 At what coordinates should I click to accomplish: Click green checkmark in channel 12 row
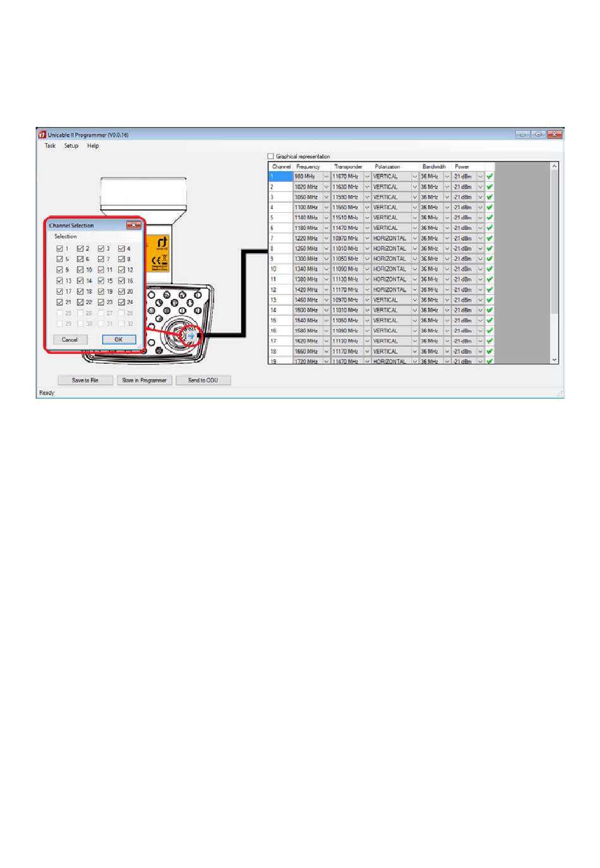click(x=489, y=290)
